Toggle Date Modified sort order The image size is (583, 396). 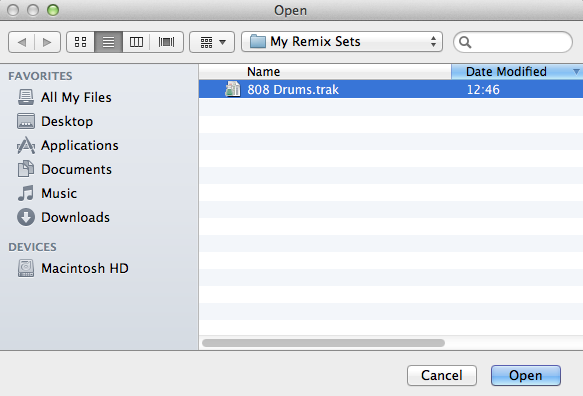[517, 71]
